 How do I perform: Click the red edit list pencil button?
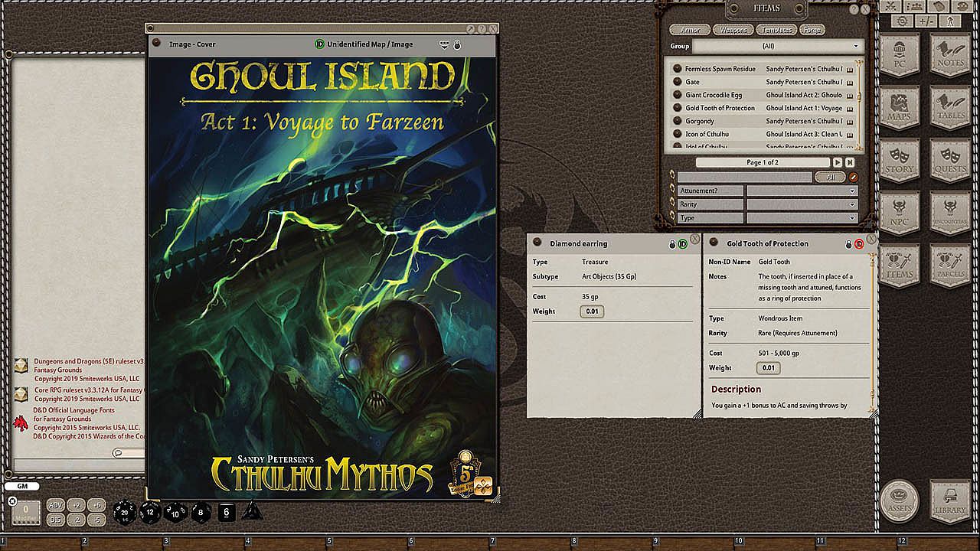854,178
